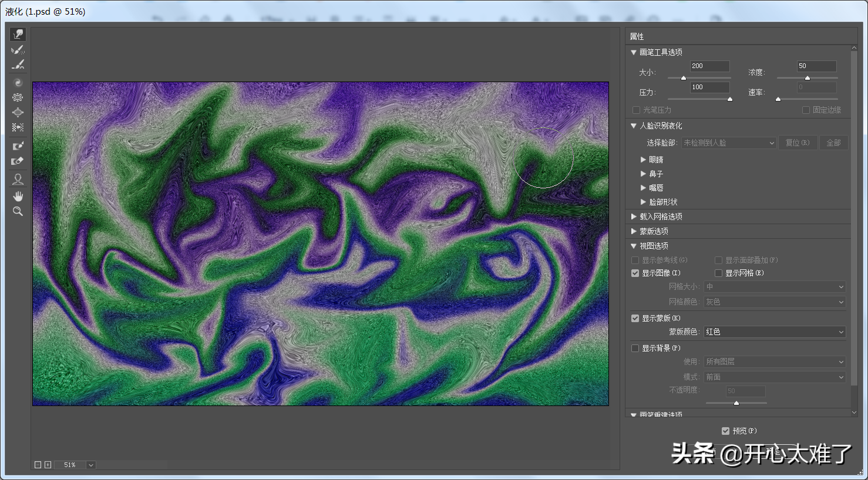The image size is (868, 480).
Task: Uncheck the 显示图像 checkbox
Action: (635, 273)
